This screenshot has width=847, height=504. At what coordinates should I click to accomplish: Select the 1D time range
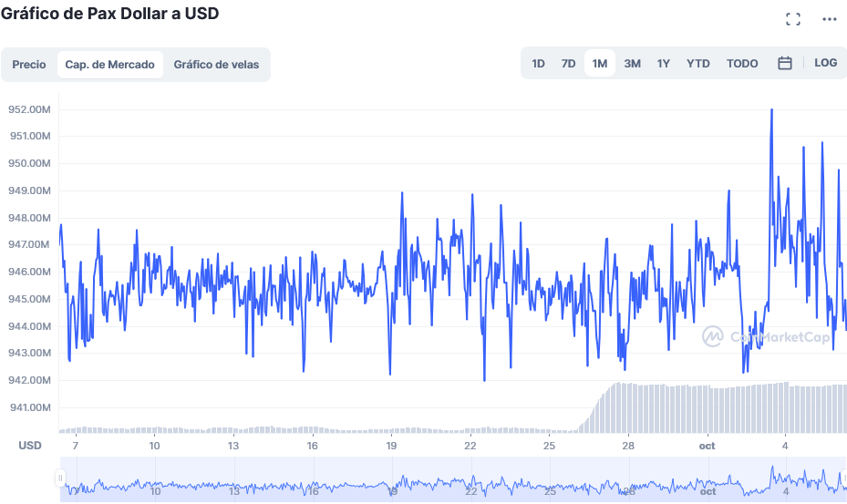(x=538, y=64)
